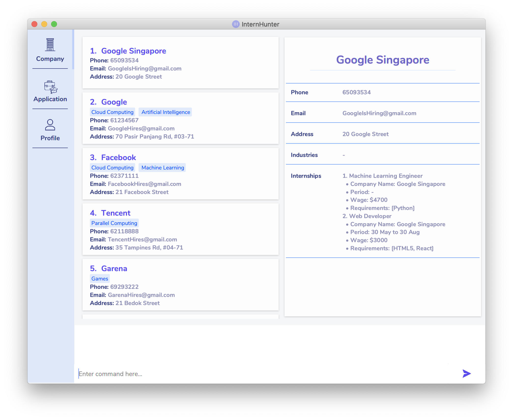Click Address value 20 Google Street in detail panel
This screenshot has width=513, height=420.
click(x=365, y=134)
